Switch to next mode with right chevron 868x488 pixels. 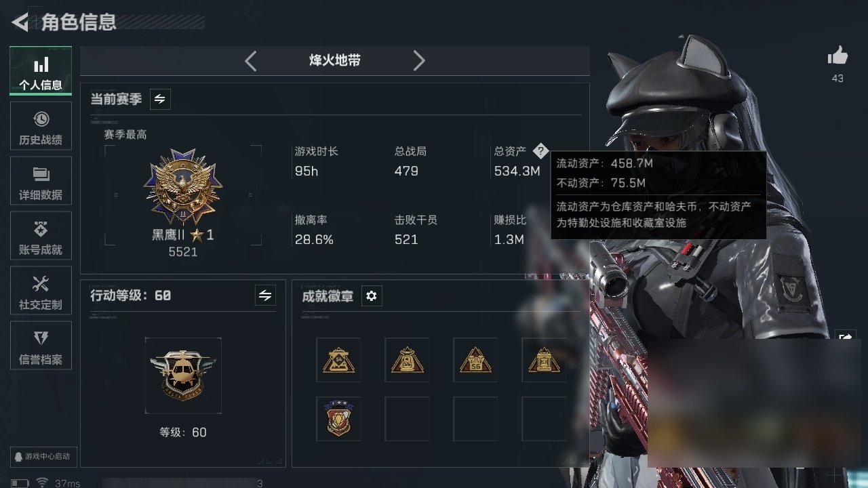click(x=419, y=61)
